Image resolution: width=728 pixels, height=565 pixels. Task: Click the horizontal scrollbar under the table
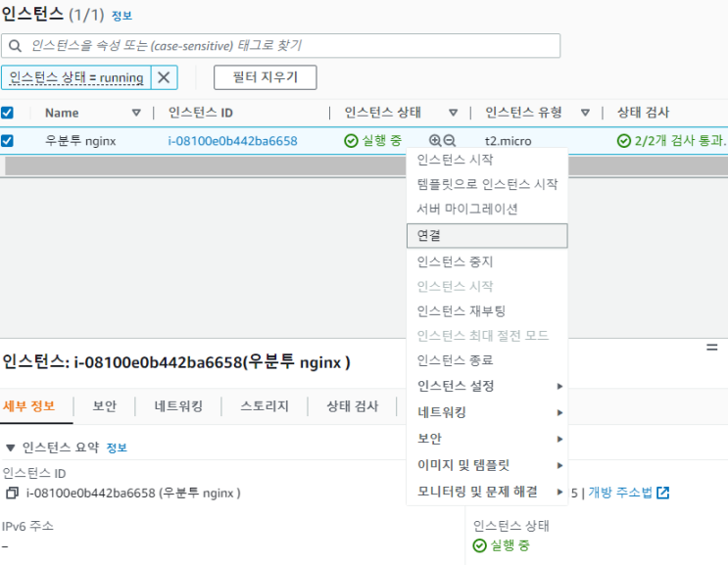pos(366,166)
